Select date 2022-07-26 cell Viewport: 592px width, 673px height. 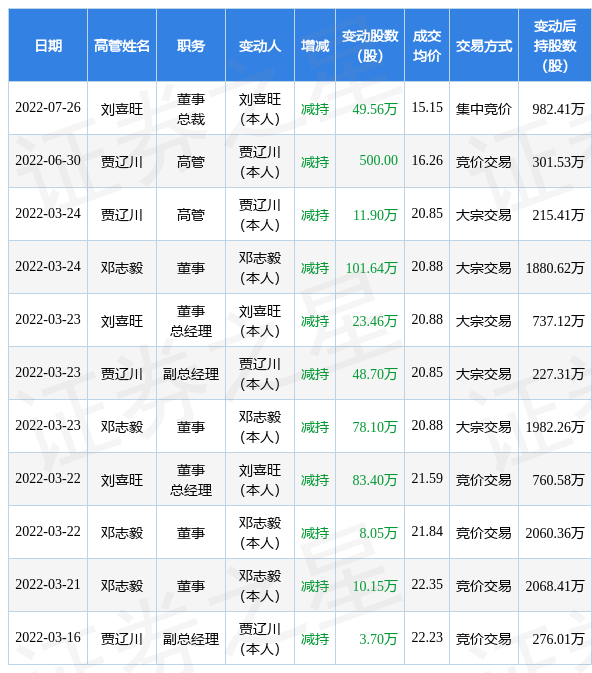click(x=48, y=107)
